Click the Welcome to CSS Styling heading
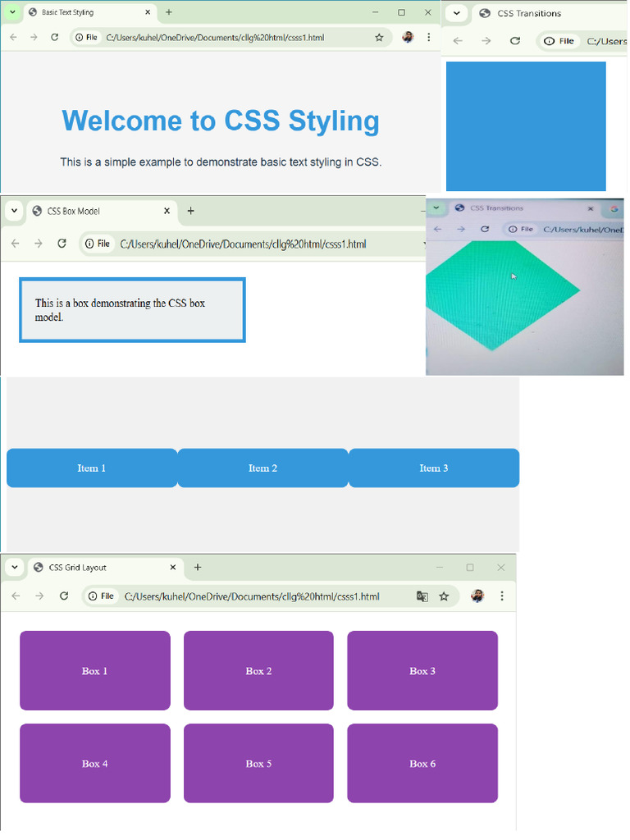This screenshot has height=840, width=630. pyautogui.click(x=221, y=121)
